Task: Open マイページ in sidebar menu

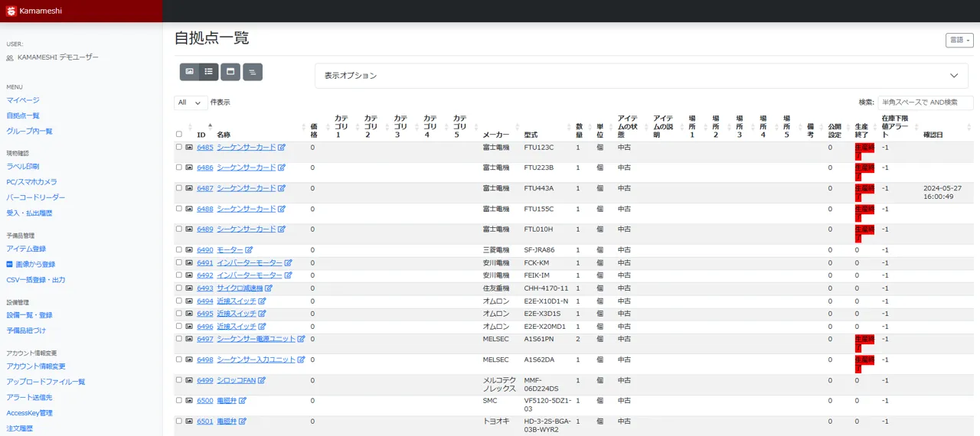Action: pyautogui.click(x=23, y=100)
